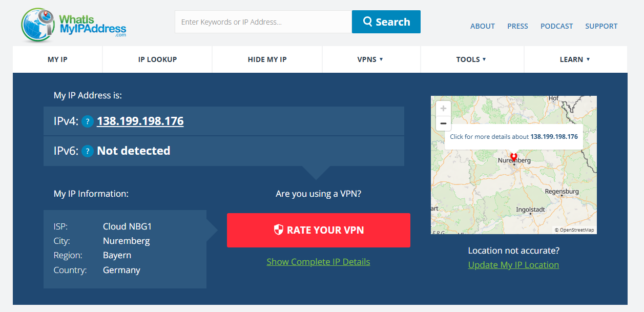This screenshot has width=644, height=312.
Task: Go to the PRESS page
Action: pos(517,26)
